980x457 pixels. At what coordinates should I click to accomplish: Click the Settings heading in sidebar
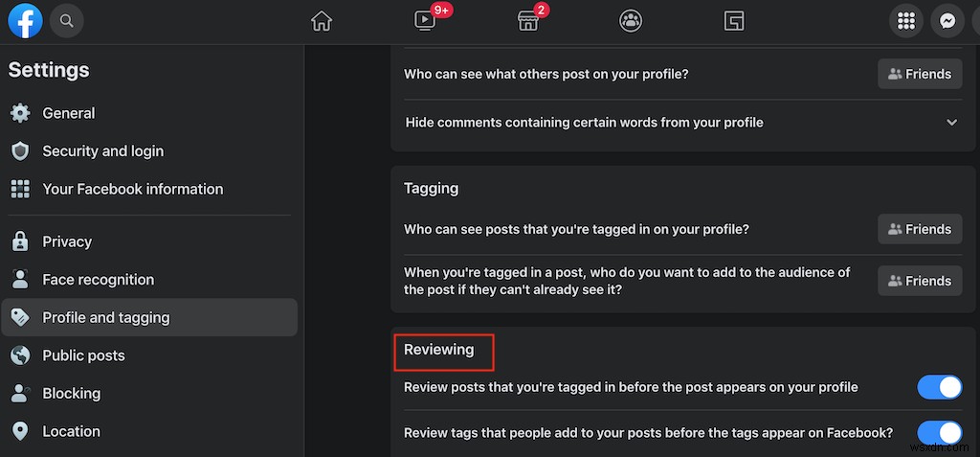pyautogui.click(x=49, y=70)
